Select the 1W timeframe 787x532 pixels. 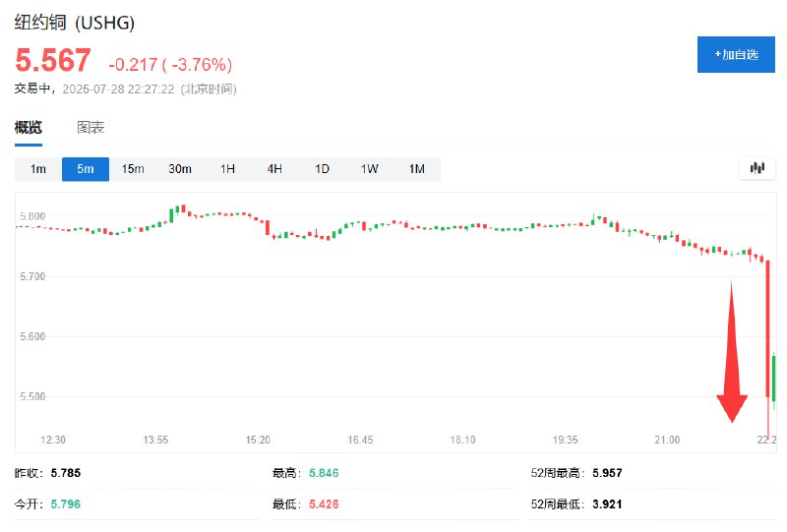[x=370, y=169]
